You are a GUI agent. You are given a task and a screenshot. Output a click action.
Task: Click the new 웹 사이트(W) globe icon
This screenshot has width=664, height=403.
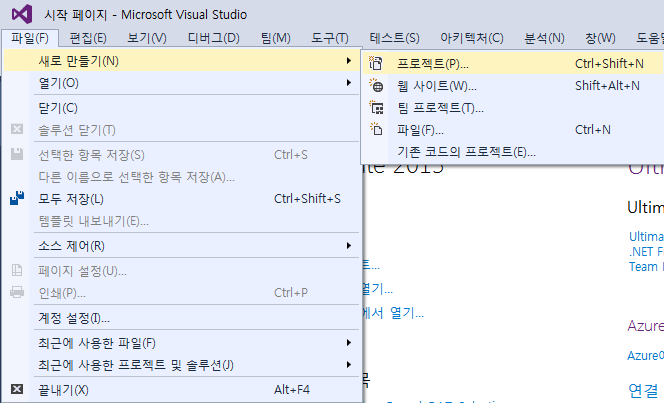pos(376,86)
